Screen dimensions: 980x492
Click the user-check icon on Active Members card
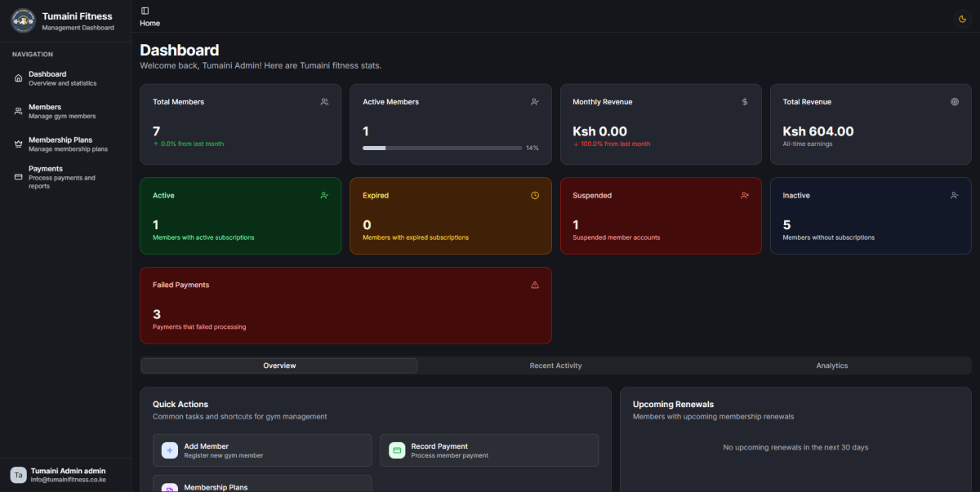pos(534,102)
